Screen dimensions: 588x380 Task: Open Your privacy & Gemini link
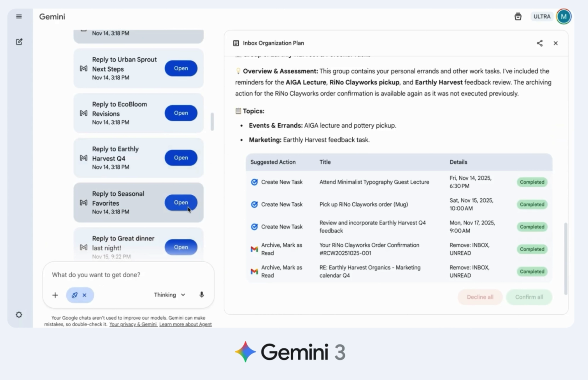tap(133, 324)
